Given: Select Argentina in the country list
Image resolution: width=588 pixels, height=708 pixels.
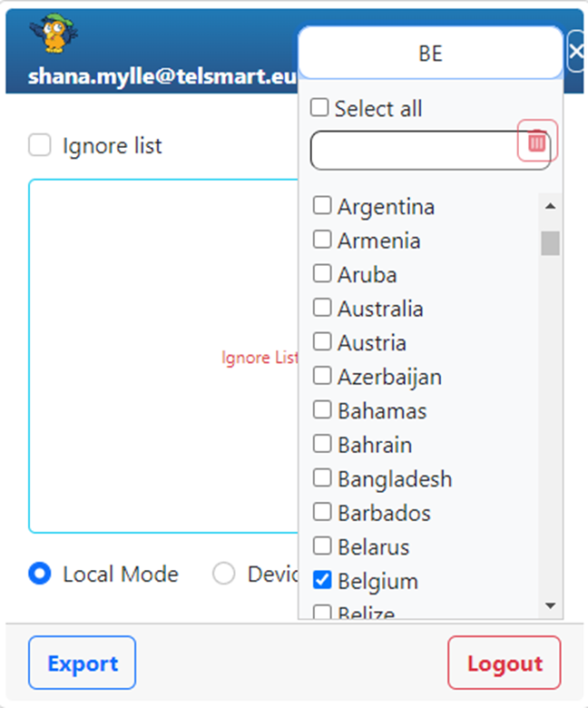Looking at the screenshot, I should click(x=322, y=206).
